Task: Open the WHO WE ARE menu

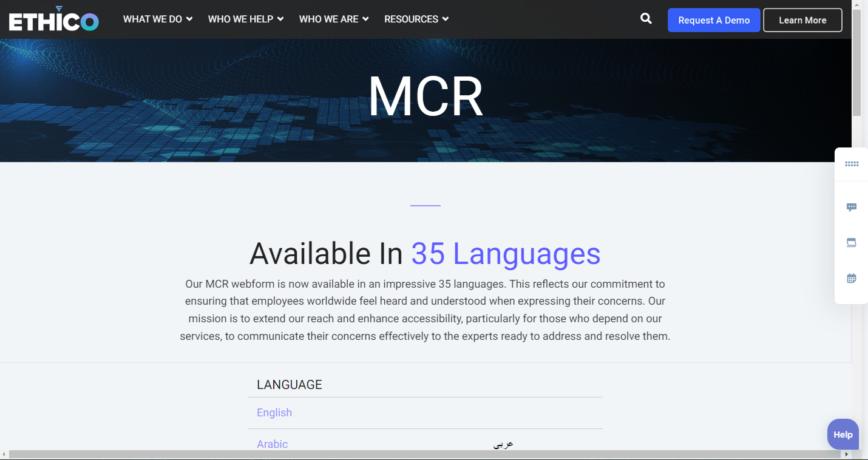Action: coord(333,19)
